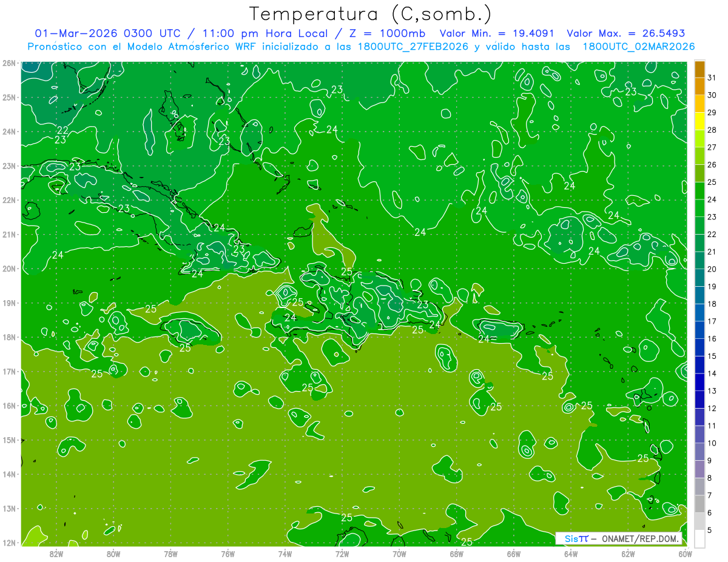728x562 pixels.
Task: Click the 22N latitude axis label
Action: coord(9,200)
